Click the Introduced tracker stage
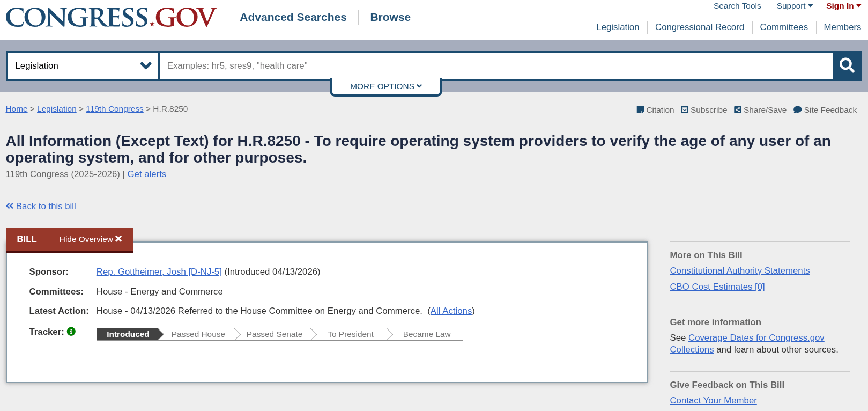The image size is (868, 411). (x=128, y=334)
